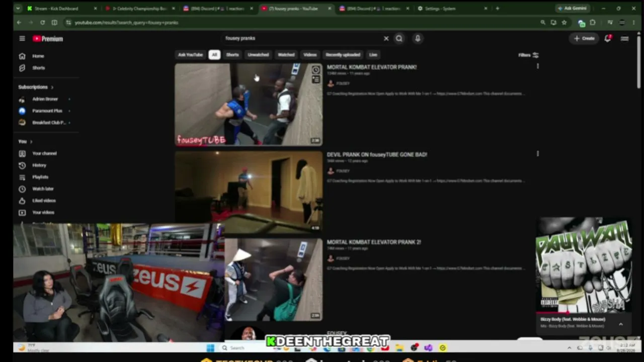
Task: Reload the page with the refresh icon
Action: (x=42, y=23)
